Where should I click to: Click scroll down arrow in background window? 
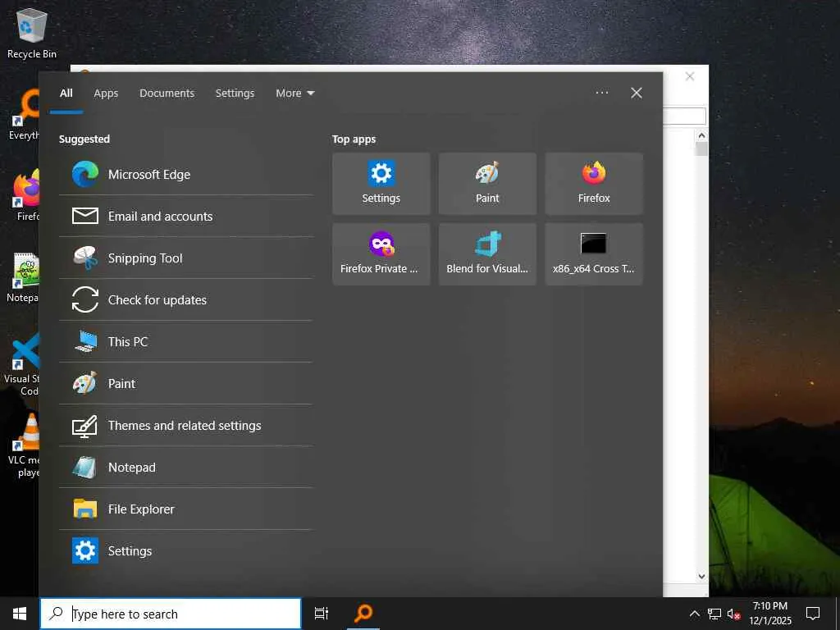[x=701, y=577]
